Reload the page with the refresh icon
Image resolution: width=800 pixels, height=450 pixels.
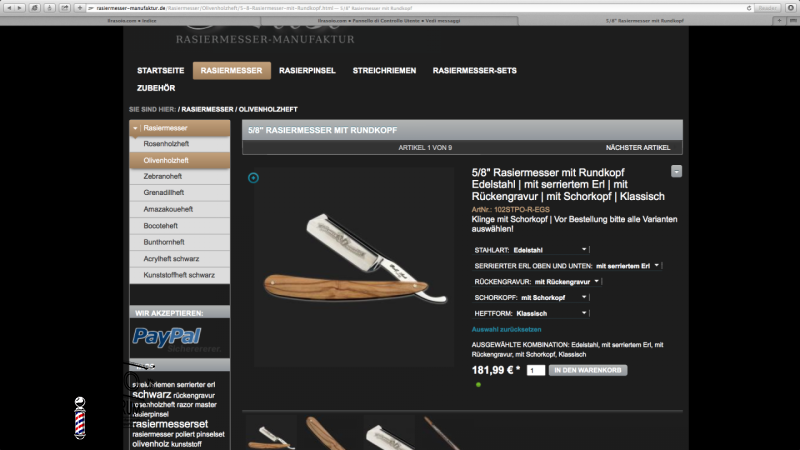click(x=748, y=8)
